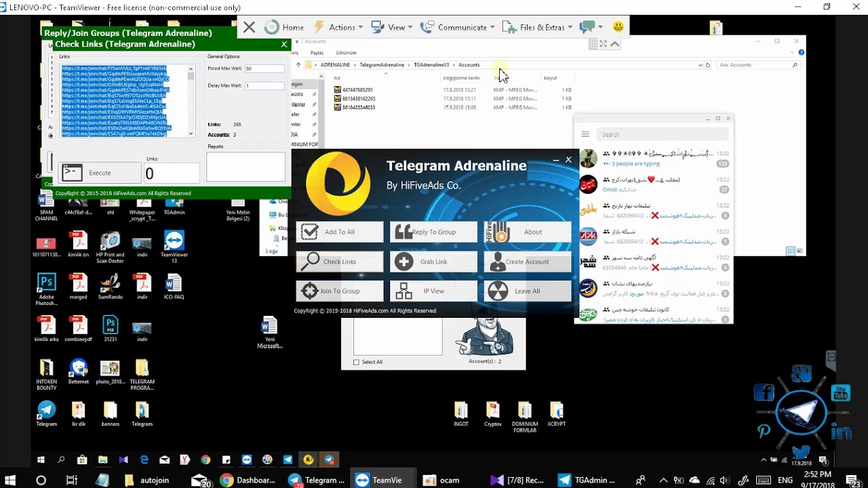Click the TeamViewer smiley feedback icon
This screenshot has height=488, width=868.
(x=618, y=27)
